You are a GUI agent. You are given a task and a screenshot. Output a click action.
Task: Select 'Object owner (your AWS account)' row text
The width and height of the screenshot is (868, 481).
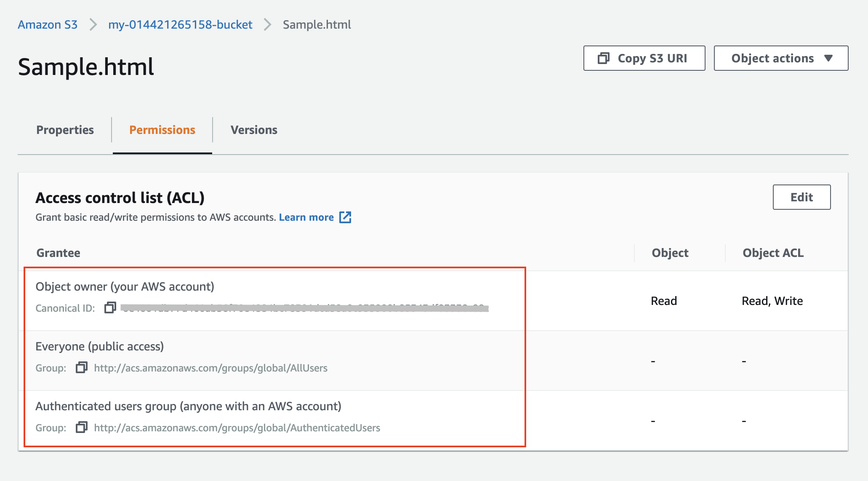[125, 286]
